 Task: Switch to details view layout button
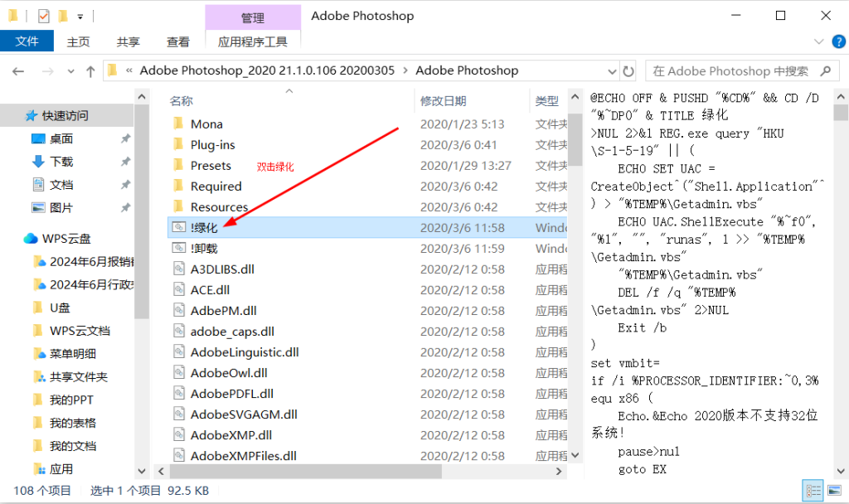(x=813, y=490)
